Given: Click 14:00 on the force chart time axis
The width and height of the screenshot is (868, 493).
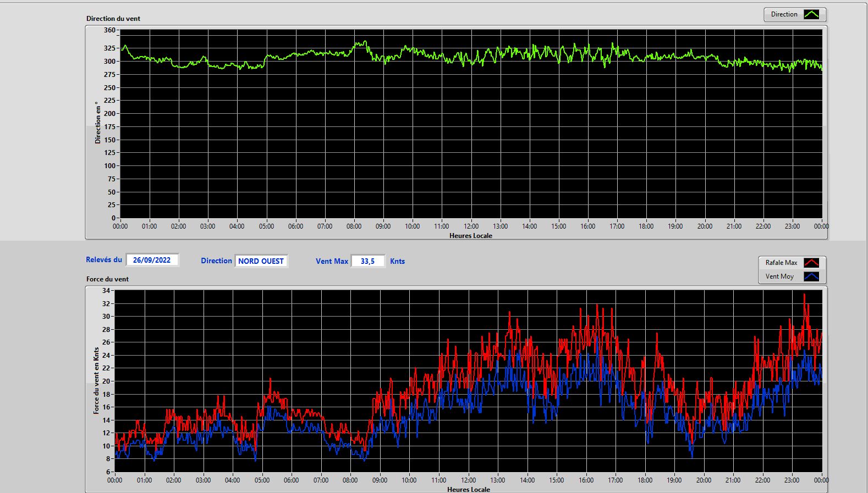Looking at the screenshot, I should coord(527,480).
